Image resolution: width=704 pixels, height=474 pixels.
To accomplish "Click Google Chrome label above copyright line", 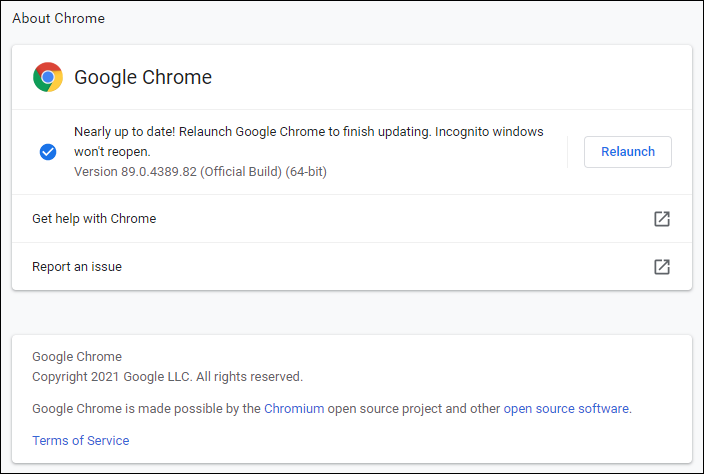I will [x=77, y=357].
